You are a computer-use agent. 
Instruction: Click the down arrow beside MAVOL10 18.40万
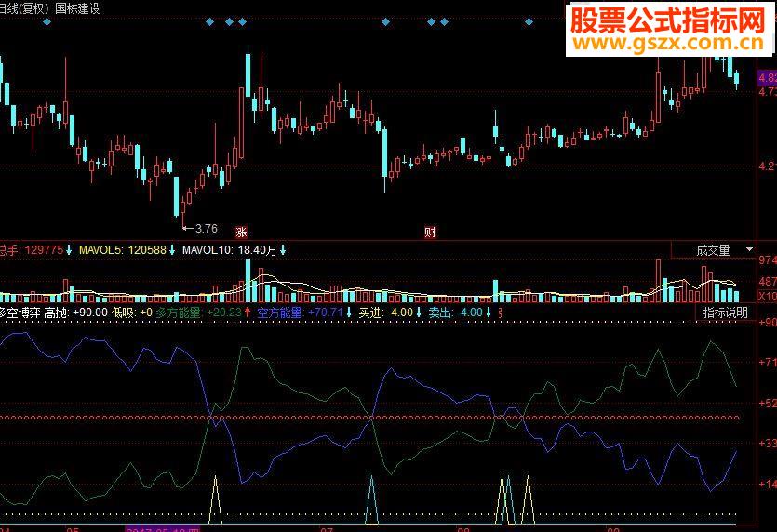(x=283, y=250)
